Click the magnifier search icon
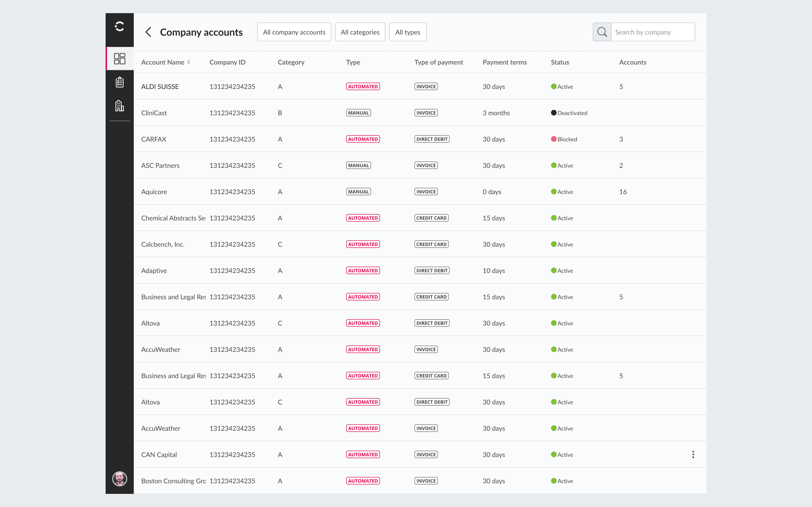The height and width of the screenshot is (507, 812). [x=602, y=32]
